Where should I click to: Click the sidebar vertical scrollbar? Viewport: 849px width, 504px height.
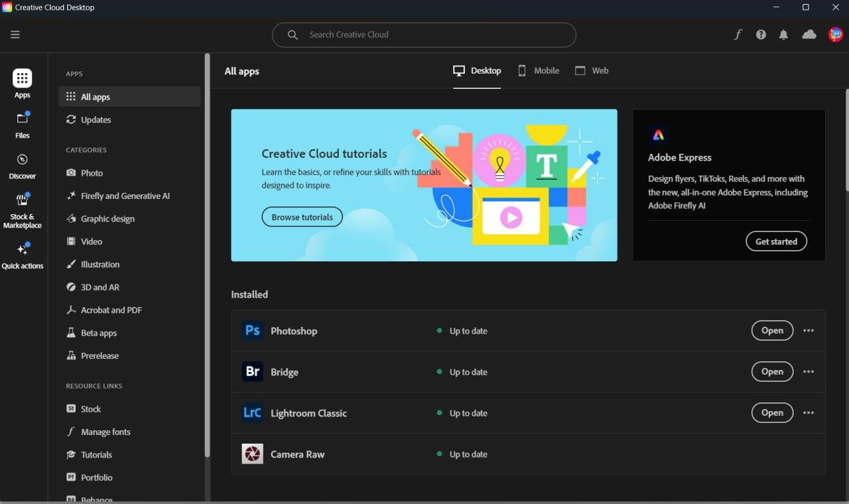pos(207,255)
